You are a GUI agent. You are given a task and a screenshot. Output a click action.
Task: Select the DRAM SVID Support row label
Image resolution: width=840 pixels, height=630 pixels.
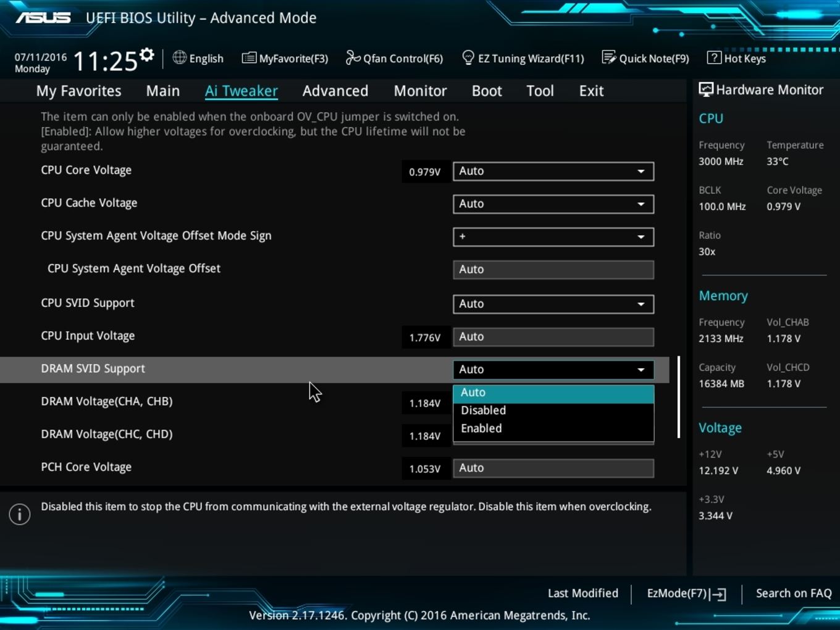pos(93,369)
